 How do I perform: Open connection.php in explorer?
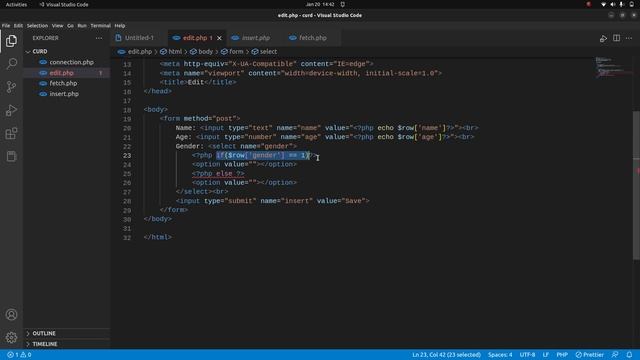[67, 62]
